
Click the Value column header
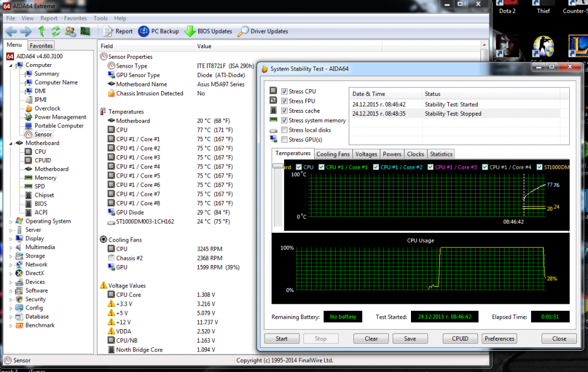coord(288,46)
